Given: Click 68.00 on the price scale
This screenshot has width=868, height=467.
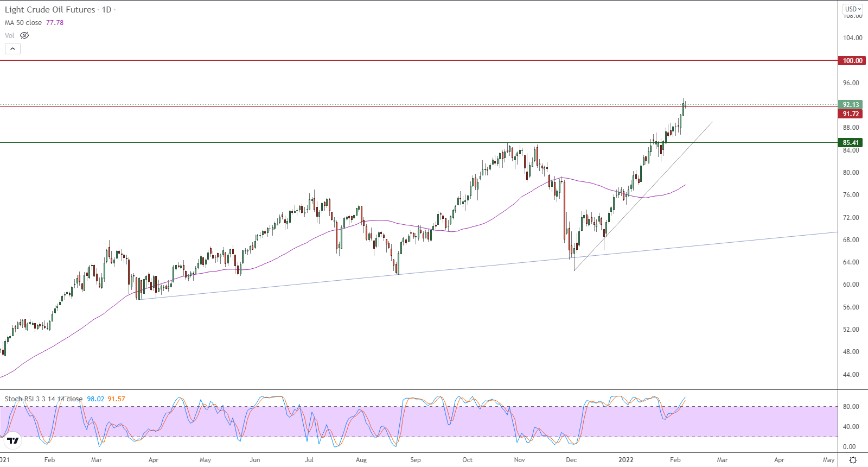Looking at the screenshot, I should 851,240.
